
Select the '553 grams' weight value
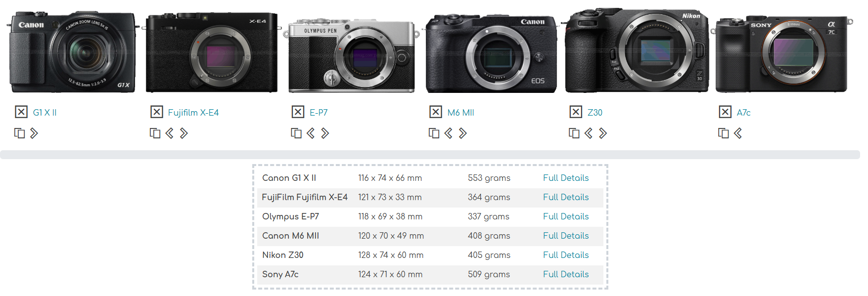[489, 178]
